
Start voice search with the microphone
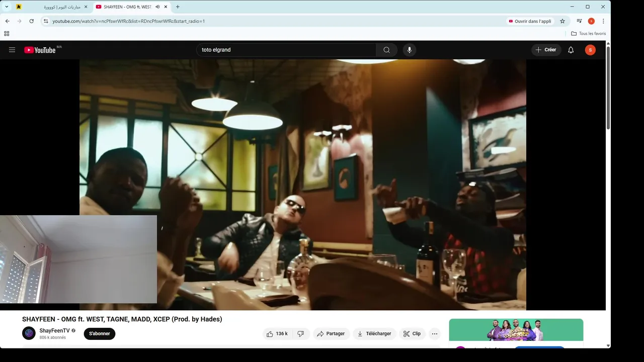point(410,50)
